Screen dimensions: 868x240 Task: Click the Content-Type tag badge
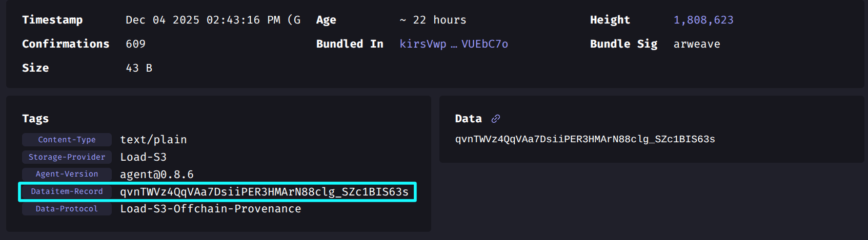click(67, 140)
